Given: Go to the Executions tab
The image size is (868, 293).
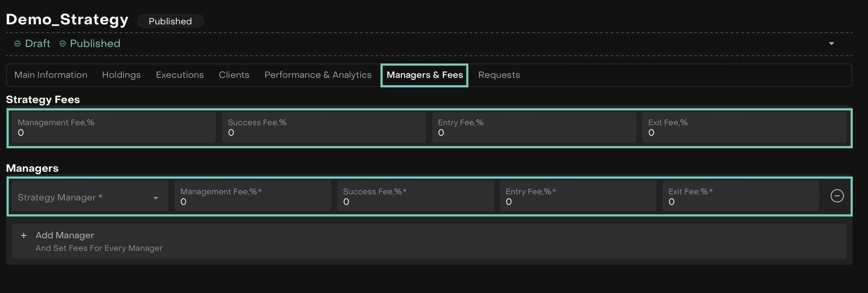Looking at the screenshot, I should click(179, 75).
